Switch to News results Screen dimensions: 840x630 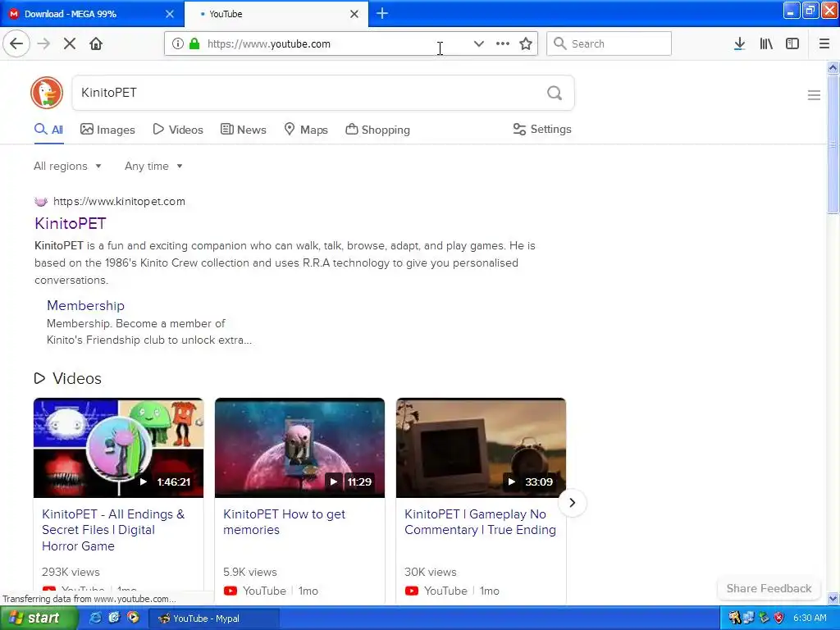(243, 130)
